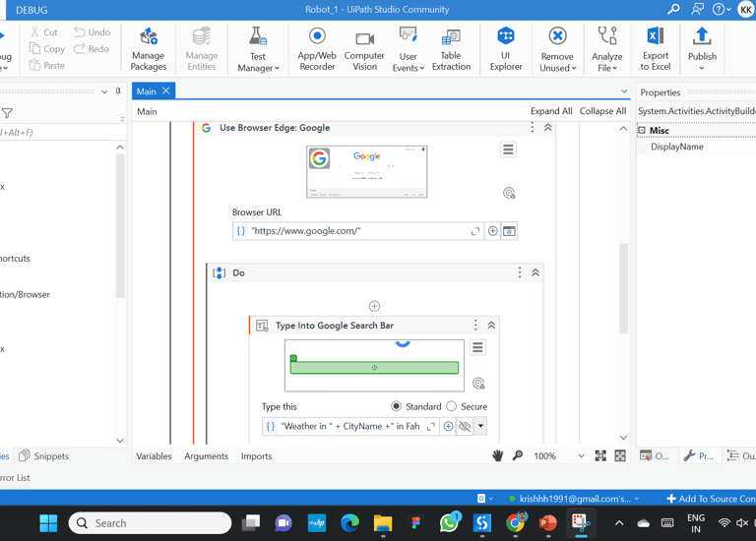Open options menu for Use Browser activity
The width and height of the screenshot is (756, 541).
click(x=532, y=128)
